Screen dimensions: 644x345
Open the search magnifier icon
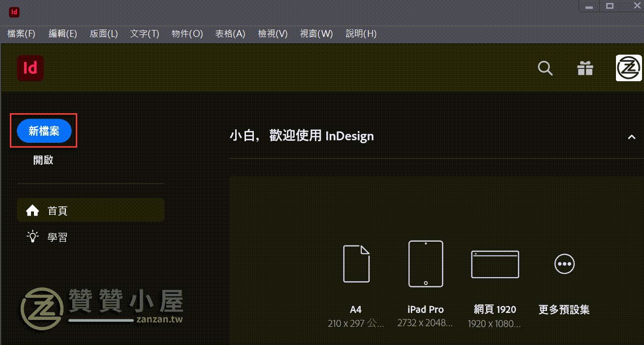(x=545, y=68)
